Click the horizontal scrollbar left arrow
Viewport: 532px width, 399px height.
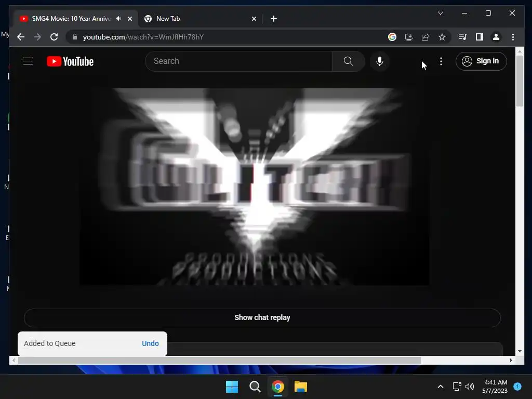click(14, 361)
